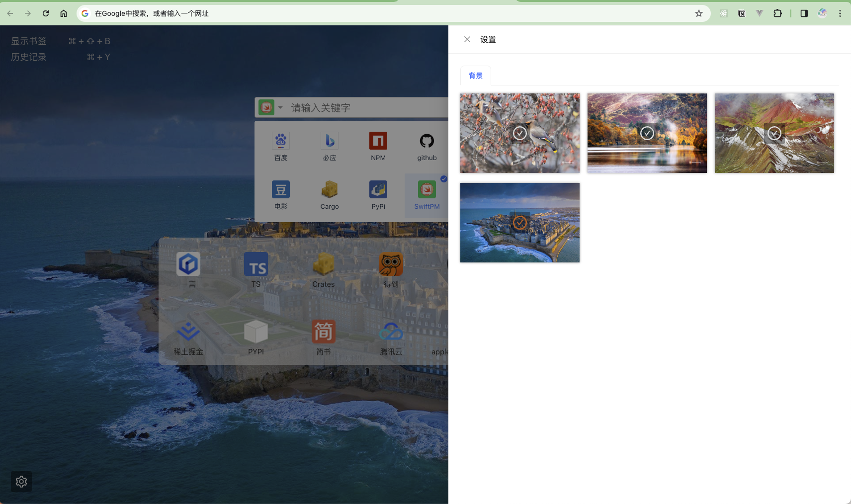Select the coastal walled city background
Image resolution: width=851 pixels, height=504 pixels.
[520, 223]
